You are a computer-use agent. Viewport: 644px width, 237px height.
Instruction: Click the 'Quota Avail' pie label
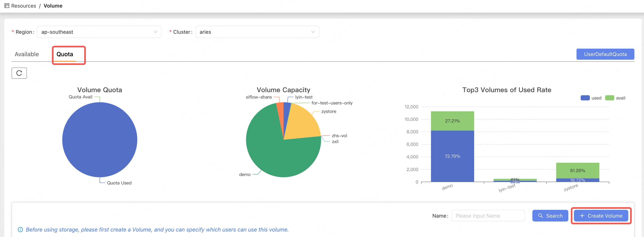(81, 97)
